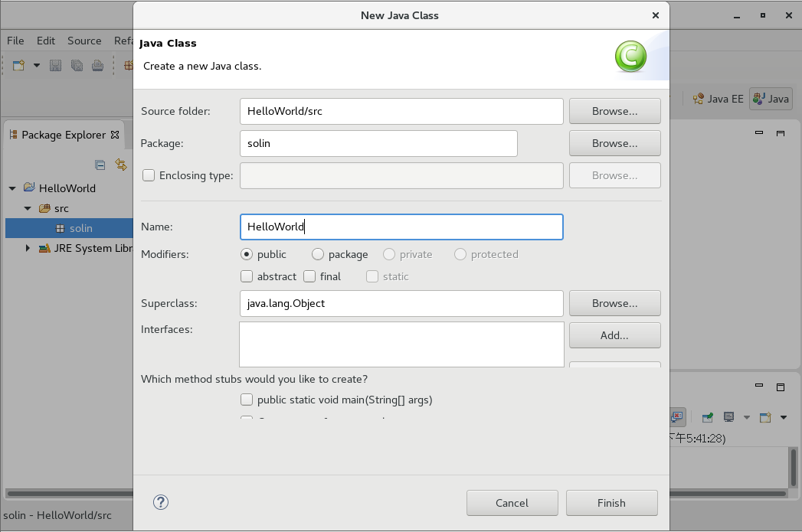The image size is (802, 532).
Task: Enable the Enclosing type checkbox
Action: (149, 175)
